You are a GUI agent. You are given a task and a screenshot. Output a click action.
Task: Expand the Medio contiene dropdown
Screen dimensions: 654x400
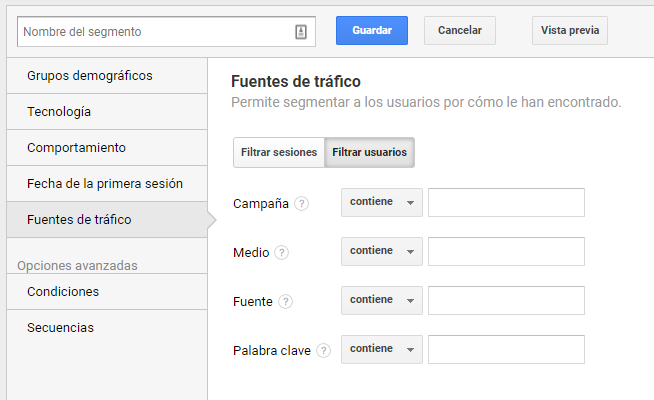382,252
